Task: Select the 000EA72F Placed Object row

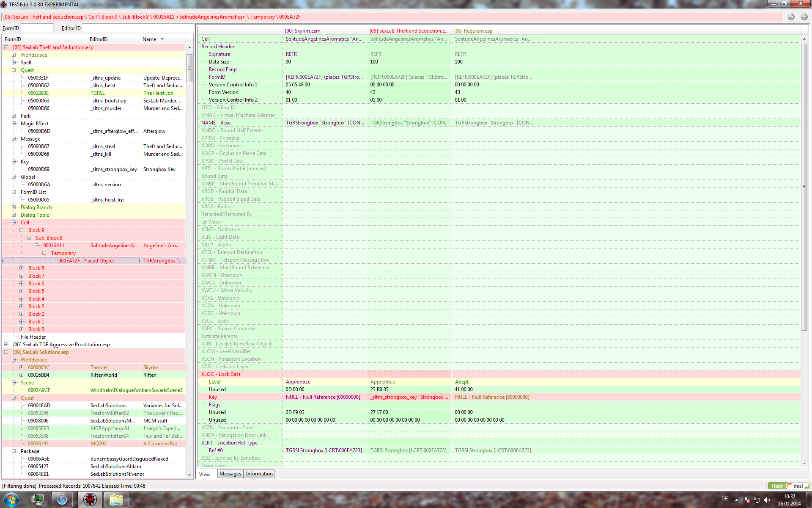Action: (94, 261)
